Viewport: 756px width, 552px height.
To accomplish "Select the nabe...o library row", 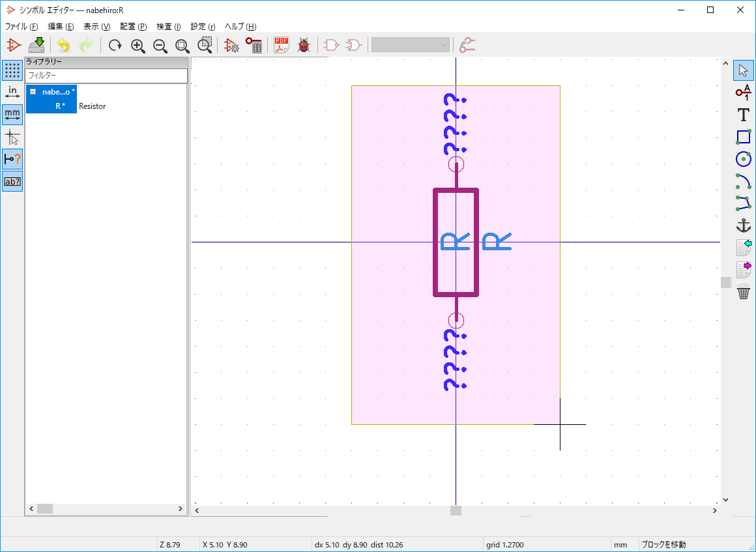I will click(51, 92).
